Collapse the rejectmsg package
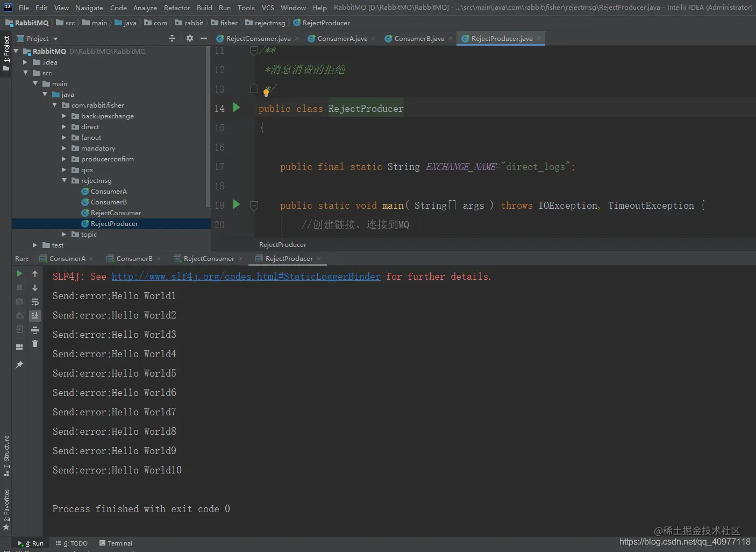Screen dimensions: 756x552 [x=64, y=180]
